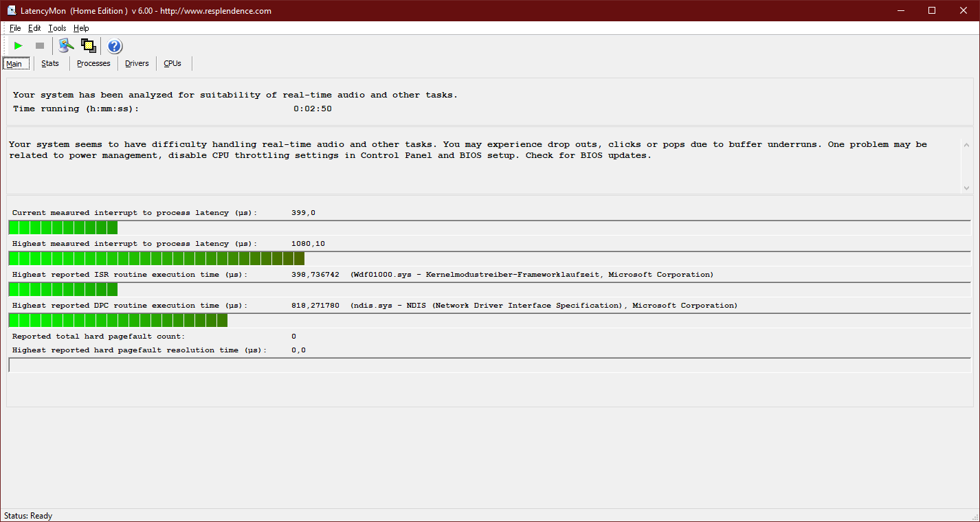
Task: Click the yellow overlapping windows toolbar icon
Action: tap(88, 45)
